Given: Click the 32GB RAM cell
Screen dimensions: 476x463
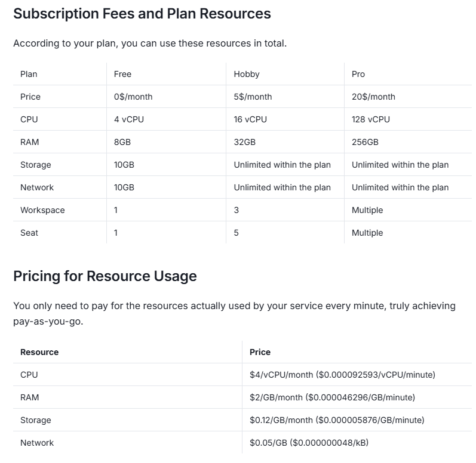Looking at the screenshot, I should click(x=244, y=142).
